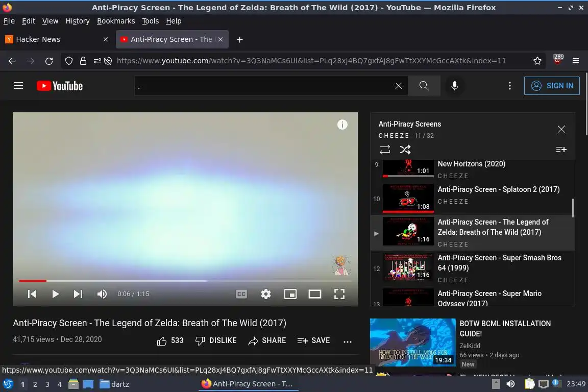Toggle closed captions CC button

[x=241, y=294]
